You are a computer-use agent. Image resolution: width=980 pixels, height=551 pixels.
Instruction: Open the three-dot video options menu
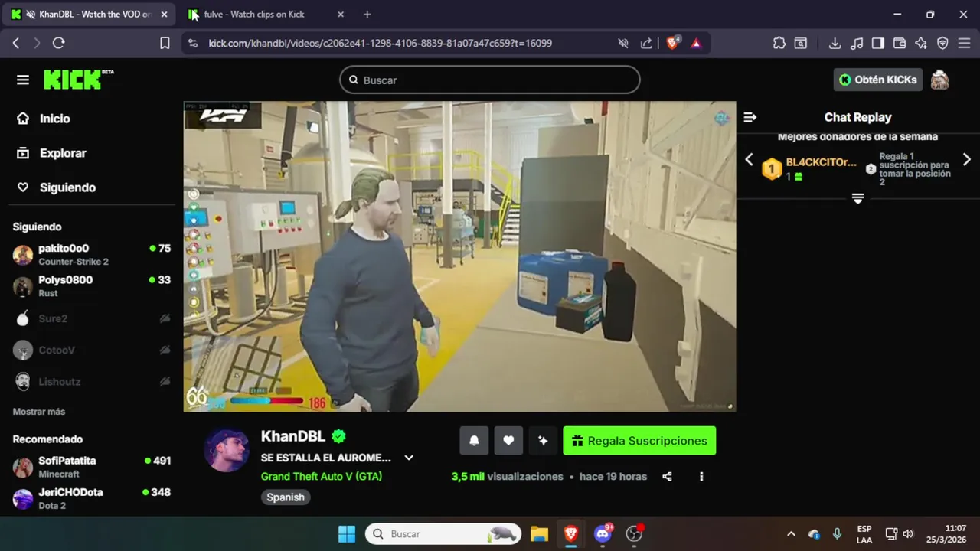coord(701,476)
